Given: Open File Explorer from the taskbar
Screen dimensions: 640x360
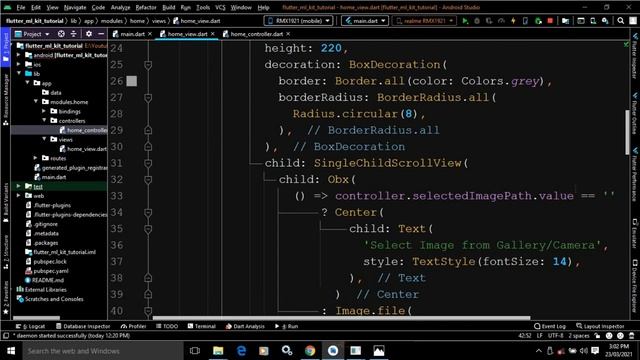Looking at the screenshot, I should coord(218,351).
